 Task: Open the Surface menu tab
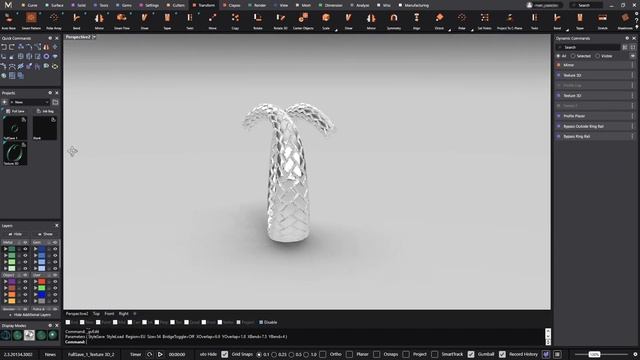click(x=55, y=5)
